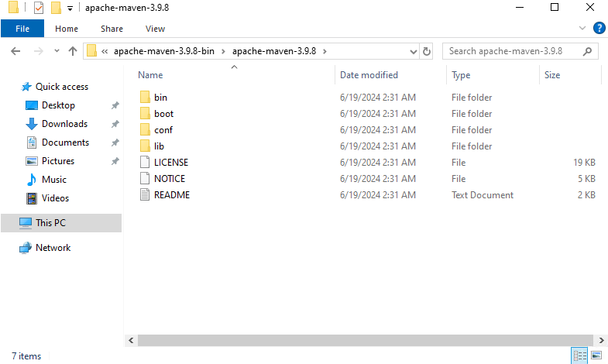Click the 'Text Document' type cell
This screenshot has width=608, height=364.
(x=483, y=195)
